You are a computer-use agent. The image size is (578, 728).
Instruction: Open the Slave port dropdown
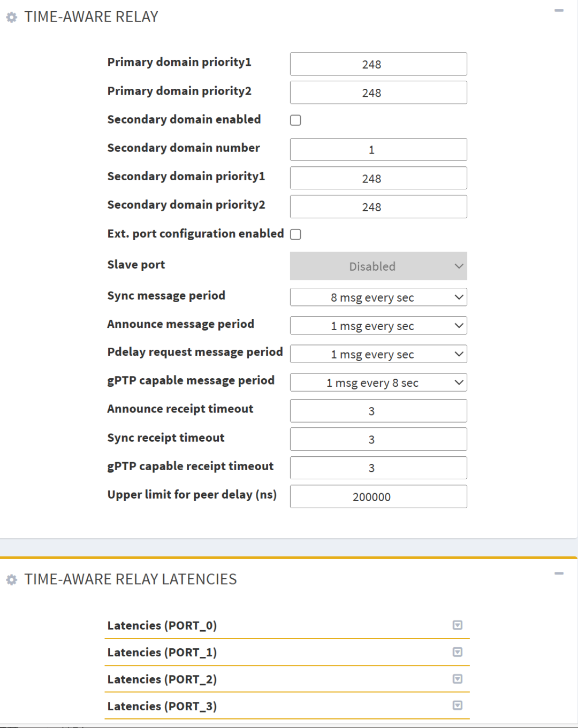[x=378, y=266]
